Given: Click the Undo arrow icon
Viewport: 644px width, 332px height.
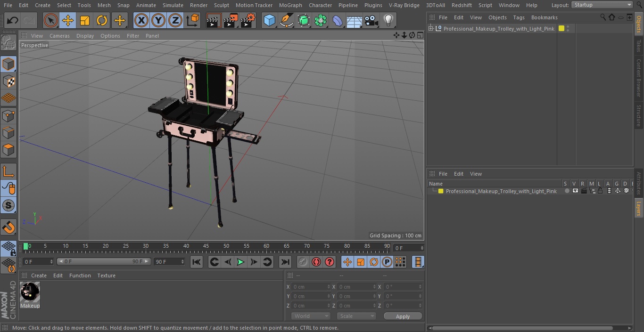Looking at the screenshot, I should [x=13, y=20].
